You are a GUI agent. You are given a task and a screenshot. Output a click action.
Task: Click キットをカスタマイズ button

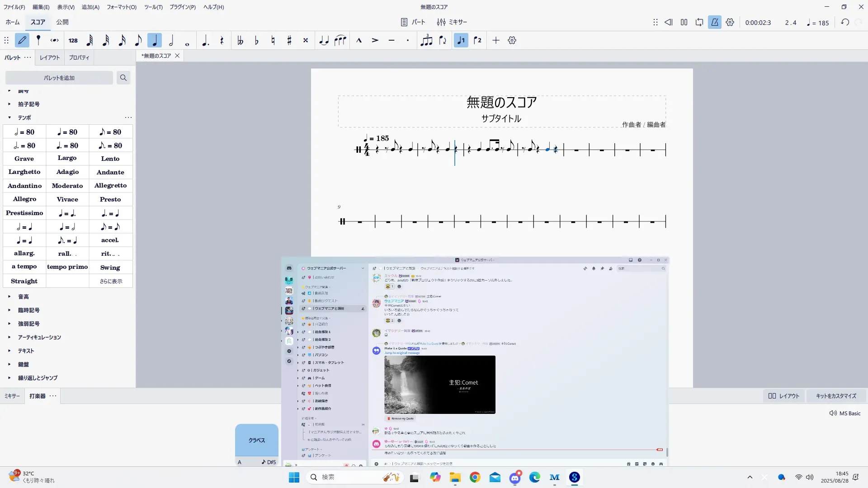(x=836, y=396)
